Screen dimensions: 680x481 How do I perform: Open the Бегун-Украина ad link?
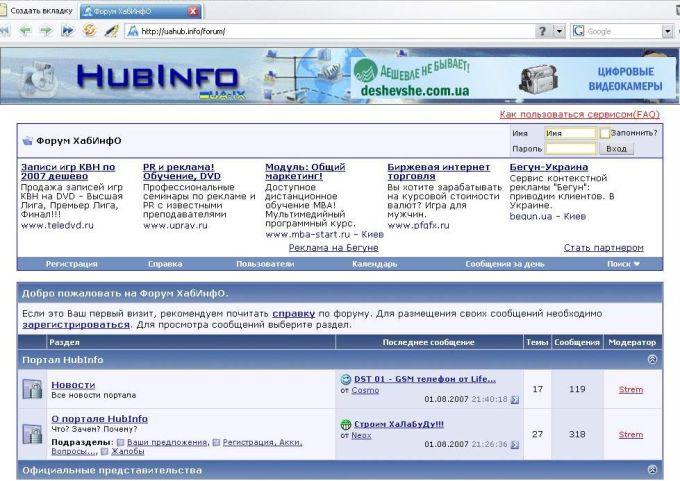point(549,167)
